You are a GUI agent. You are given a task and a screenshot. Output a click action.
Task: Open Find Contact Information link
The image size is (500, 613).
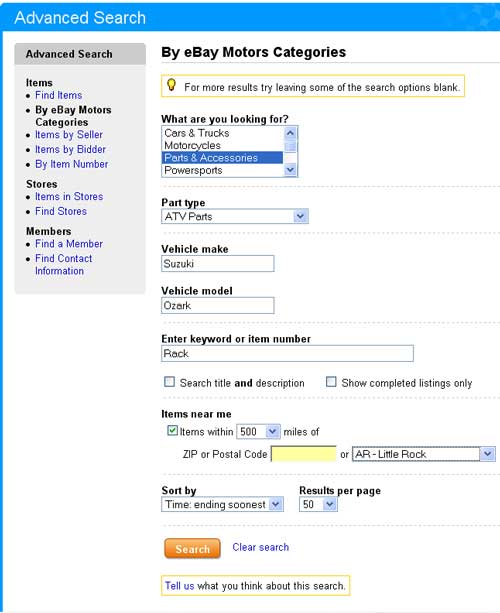[63, 265]
